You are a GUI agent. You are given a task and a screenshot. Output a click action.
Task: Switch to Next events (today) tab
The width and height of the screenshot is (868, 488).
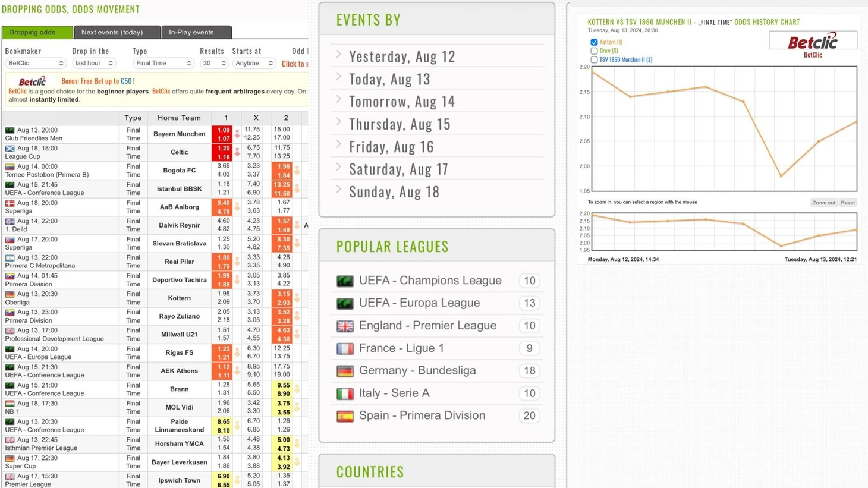click(x=117, y=32)
